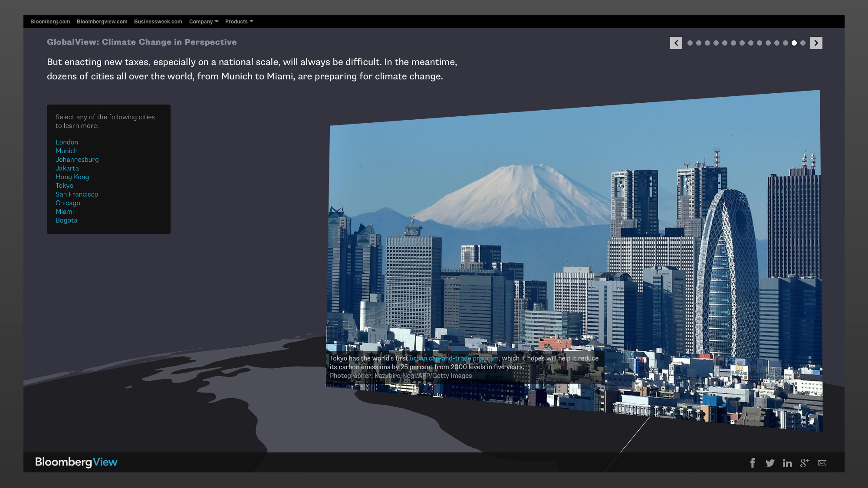Image resolution: width=868 pixels, height=488 pixels.
Task: Go to the previous slide arrow
Action: pos(676,43)
